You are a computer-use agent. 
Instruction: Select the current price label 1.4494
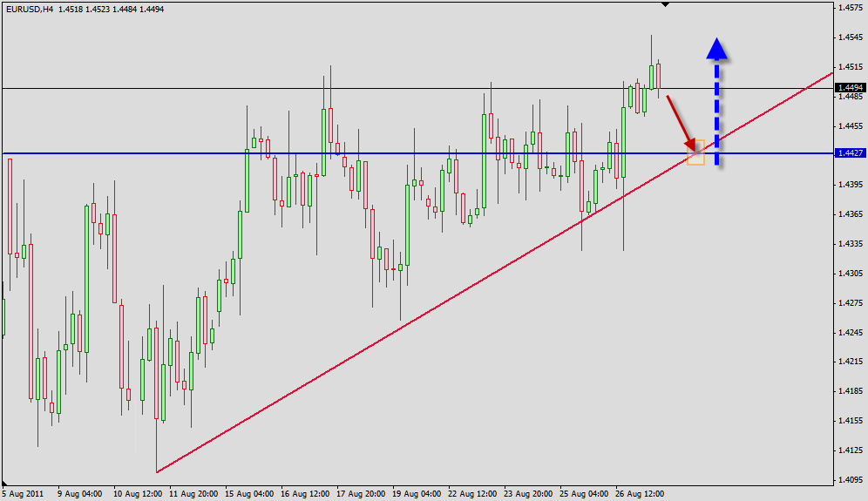point(851,88)
